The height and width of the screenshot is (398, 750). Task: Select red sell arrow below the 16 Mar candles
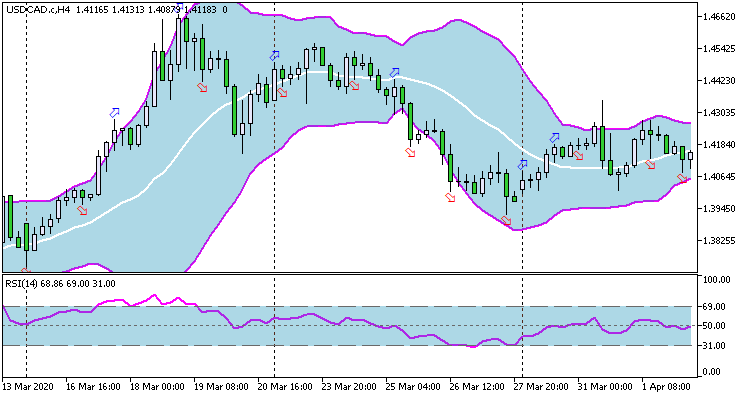tap(83, 210)
